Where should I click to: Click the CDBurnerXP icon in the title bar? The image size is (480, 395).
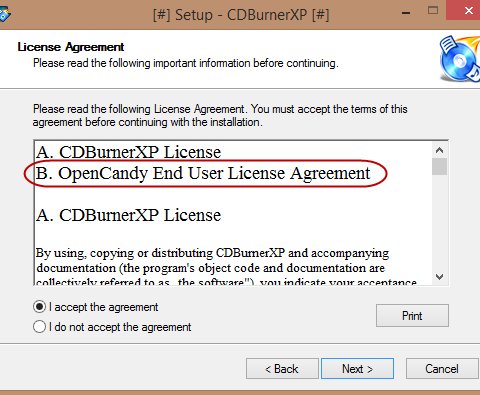click(5, 15)
